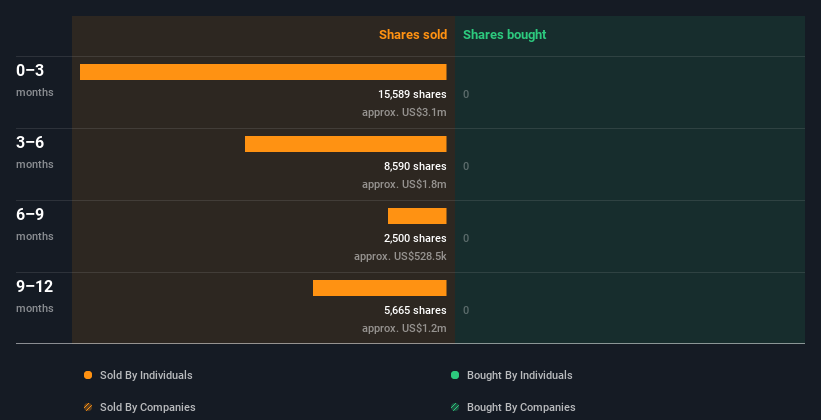Click the 9–12 months orange sold bar
The image size is (821, 420).
[x=380, y=288]
